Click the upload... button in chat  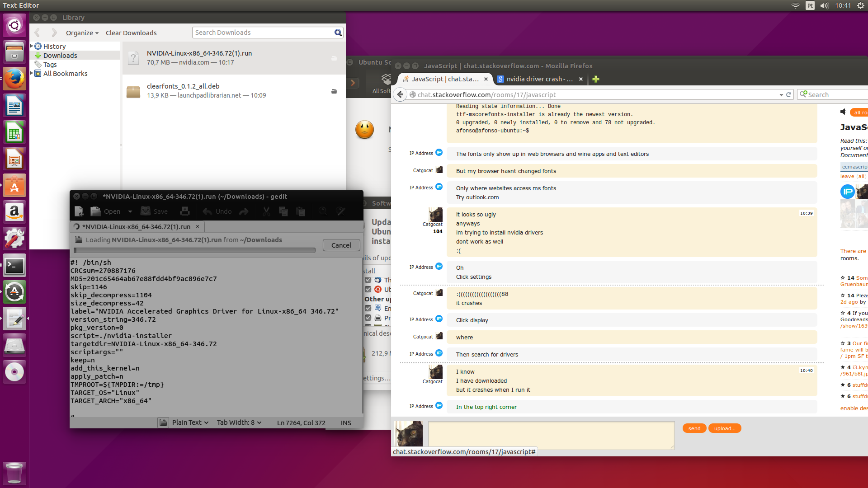[725, 428]
